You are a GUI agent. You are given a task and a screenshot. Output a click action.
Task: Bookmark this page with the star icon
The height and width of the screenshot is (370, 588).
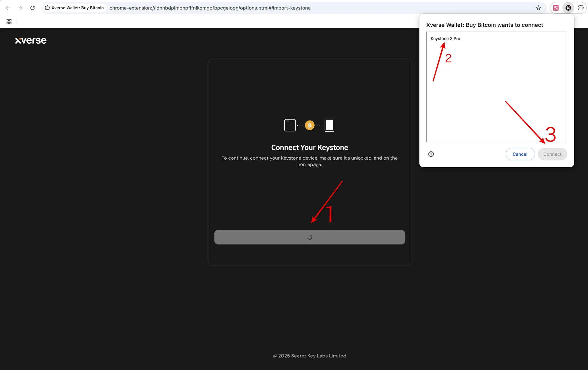pos(538,8)
